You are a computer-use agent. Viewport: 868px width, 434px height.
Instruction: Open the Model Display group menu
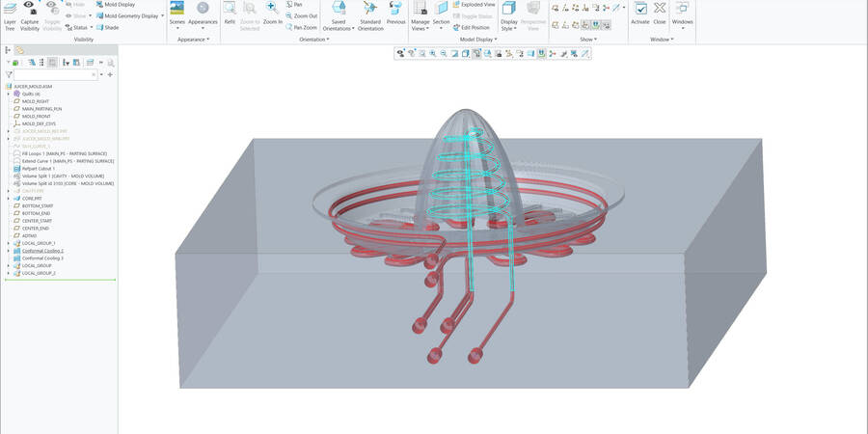pyautogui.click(x=478, y=40)
